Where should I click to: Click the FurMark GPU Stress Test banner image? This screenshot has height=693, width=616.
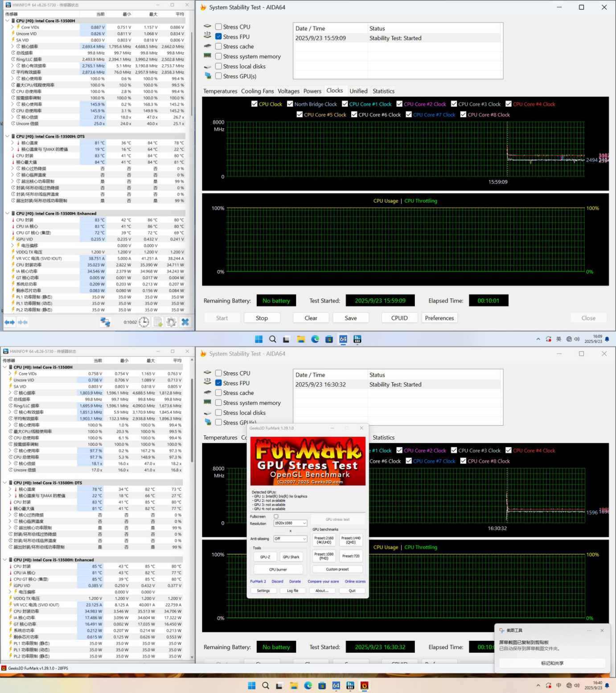308,461
